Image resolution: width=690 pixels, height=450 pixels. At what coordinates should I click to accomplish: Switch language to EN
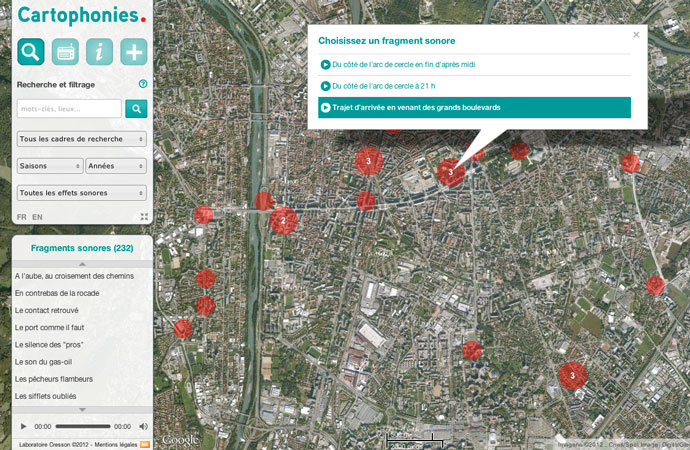click(38, 217)
